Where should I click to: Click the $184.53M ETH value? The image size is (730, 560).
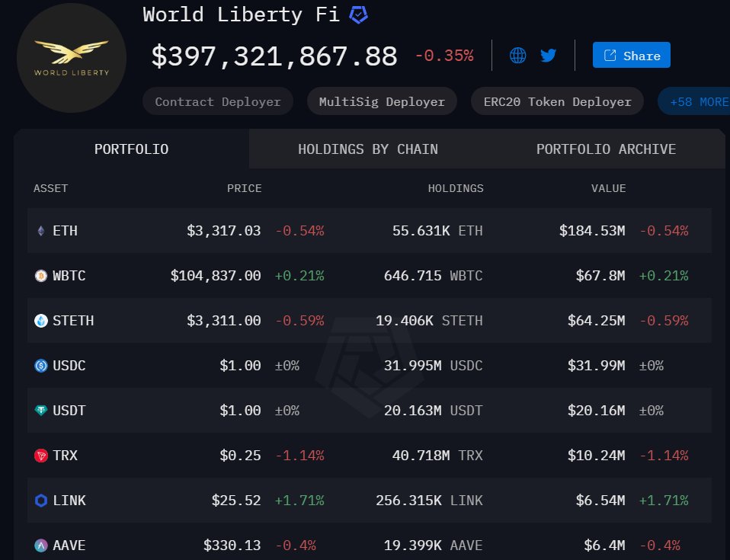pos(592,230)
